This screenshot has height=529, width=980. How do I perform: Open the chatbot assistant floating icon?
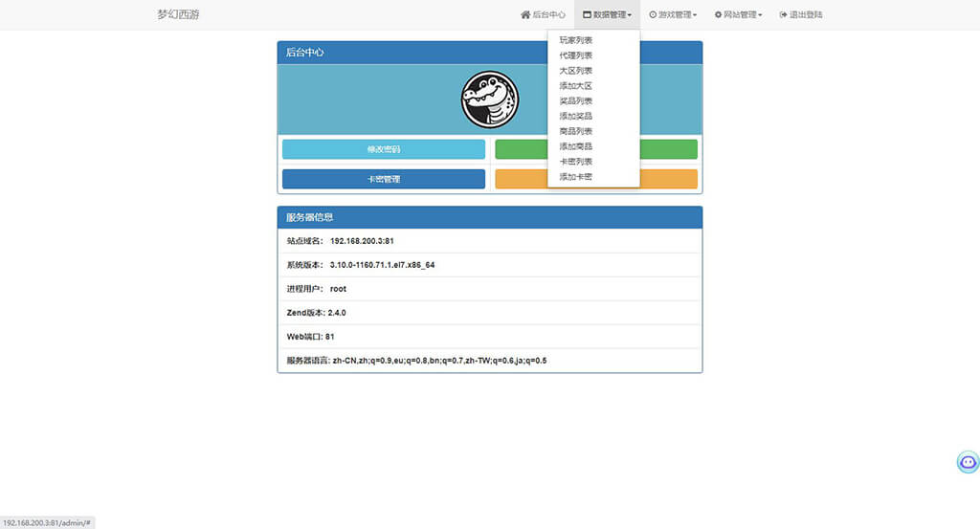(x=969, y=462)
